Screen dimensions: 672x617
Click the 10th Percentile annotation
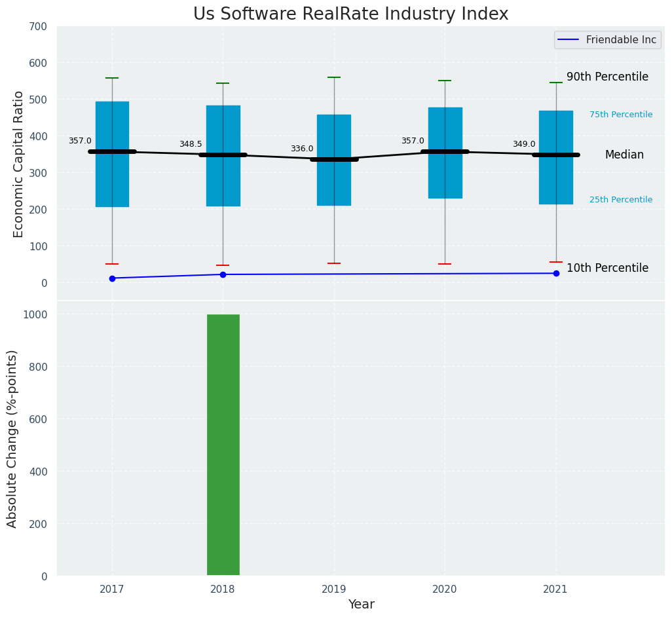coord(607,269)
